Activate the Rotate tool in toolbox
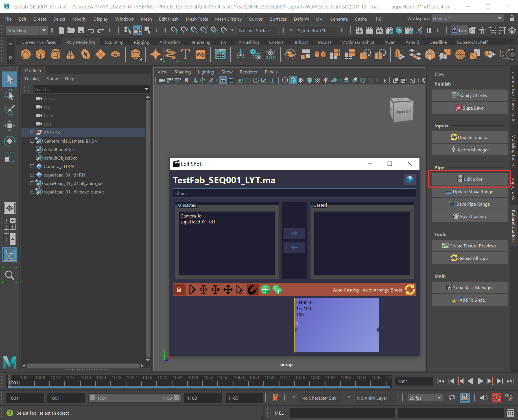The image size is (518, 420). (10, 141)
